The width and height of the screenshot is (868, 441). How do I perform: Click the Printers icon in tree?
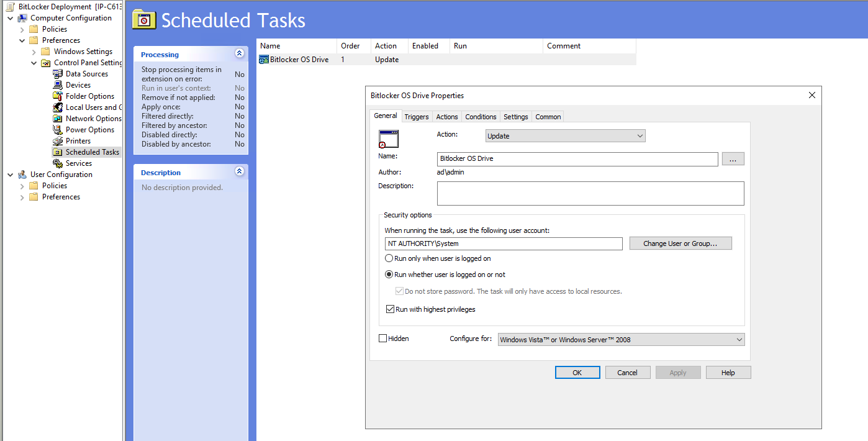click(58, 141)
